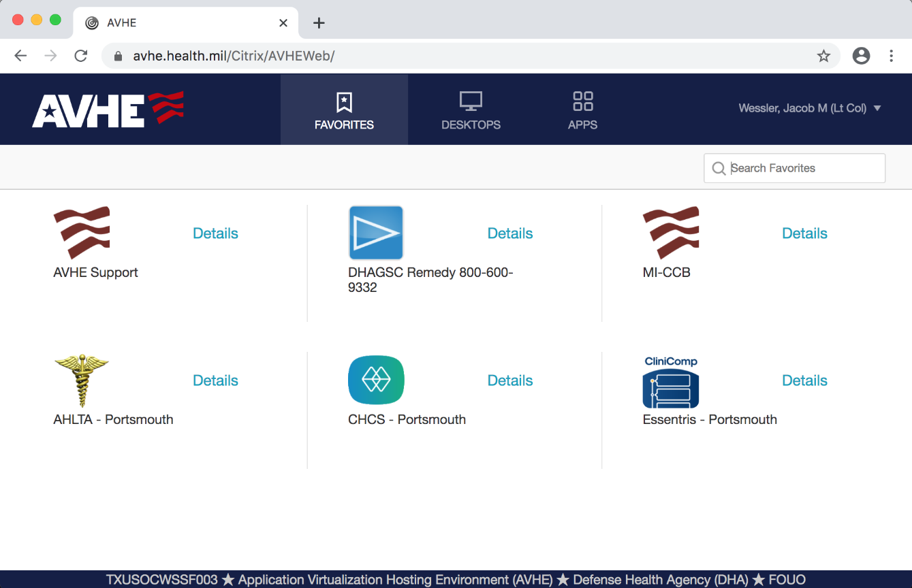Click the AHLTA - Portsmouth label
This screenshot has width=912, height=588.
pyautogui.click(x=113, y=419)
